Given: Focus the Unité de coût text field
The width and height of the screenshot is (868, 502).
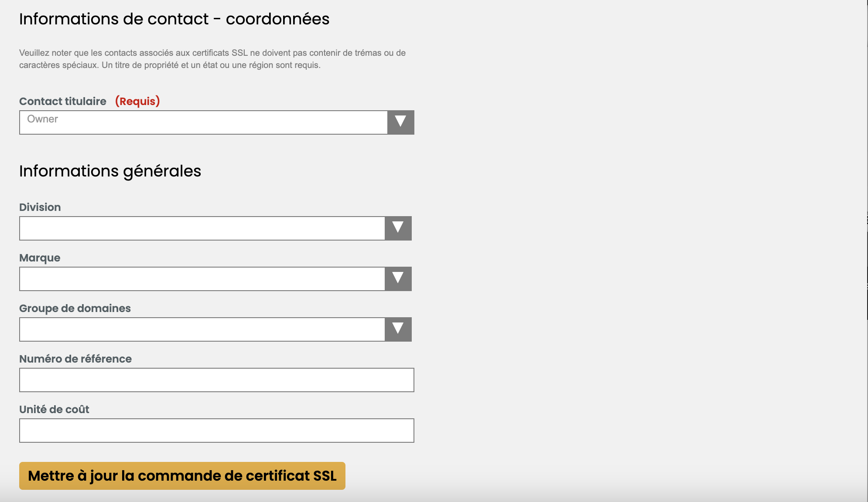Looking at the screenshot, I should tap(217, 431).
